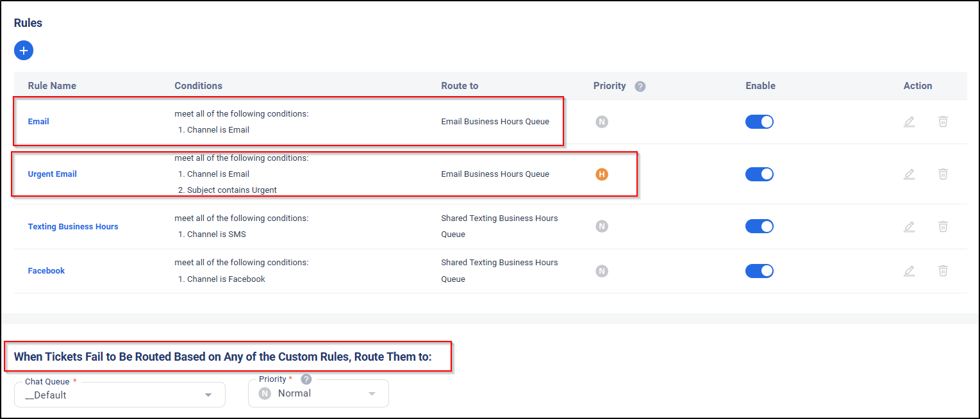This screenshot has width=980, height=419.
Task: Click Shared Texting Business Hours Queue in Texting row
Action: (499, 227)
